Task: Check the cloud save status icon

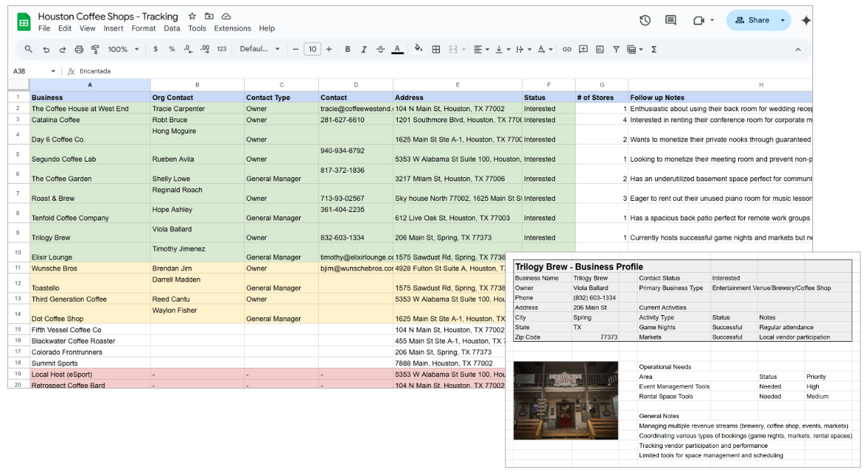Action: point(226,16)
